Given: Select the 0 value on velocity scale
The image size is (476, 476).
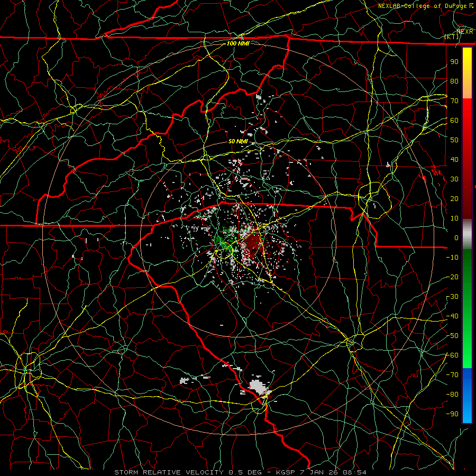Looking at the screenshot, I should (456, 237).
